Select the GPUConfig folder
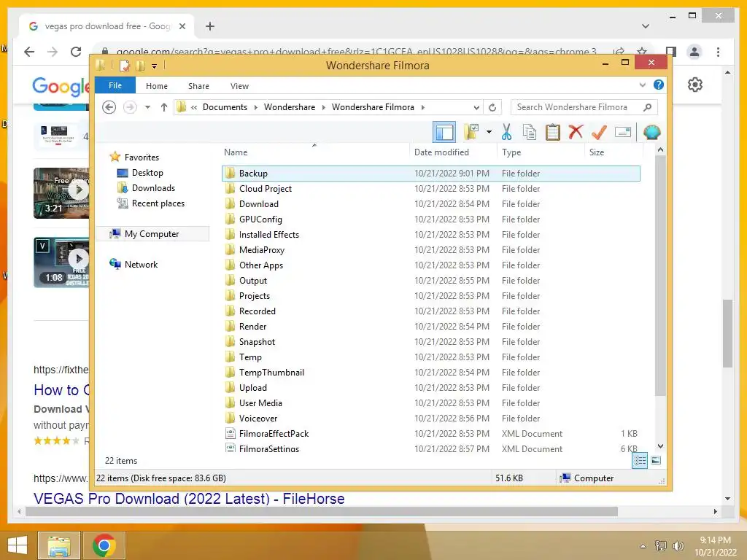 [430, 219]
